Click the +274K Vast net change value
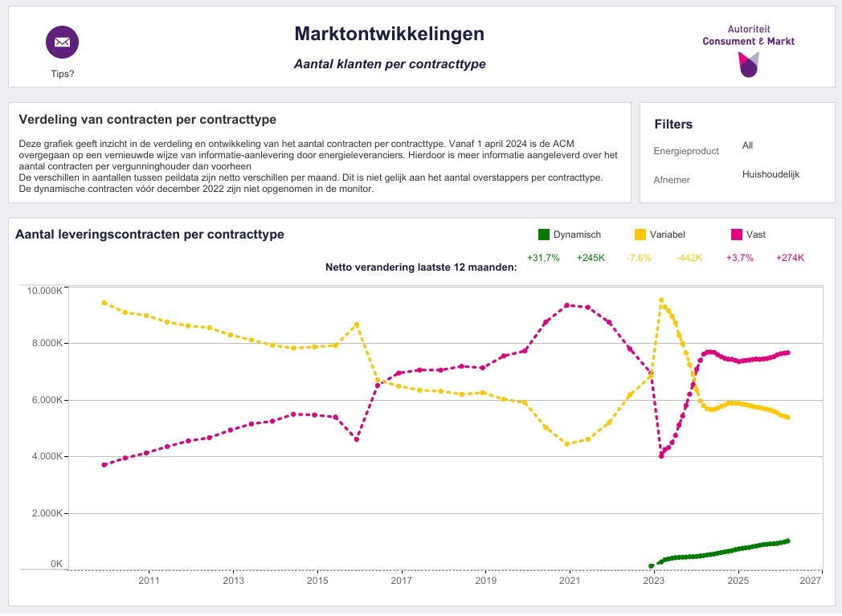Image resolution: width=842 pixels, height=616 pixels. (x=790, y=258)
